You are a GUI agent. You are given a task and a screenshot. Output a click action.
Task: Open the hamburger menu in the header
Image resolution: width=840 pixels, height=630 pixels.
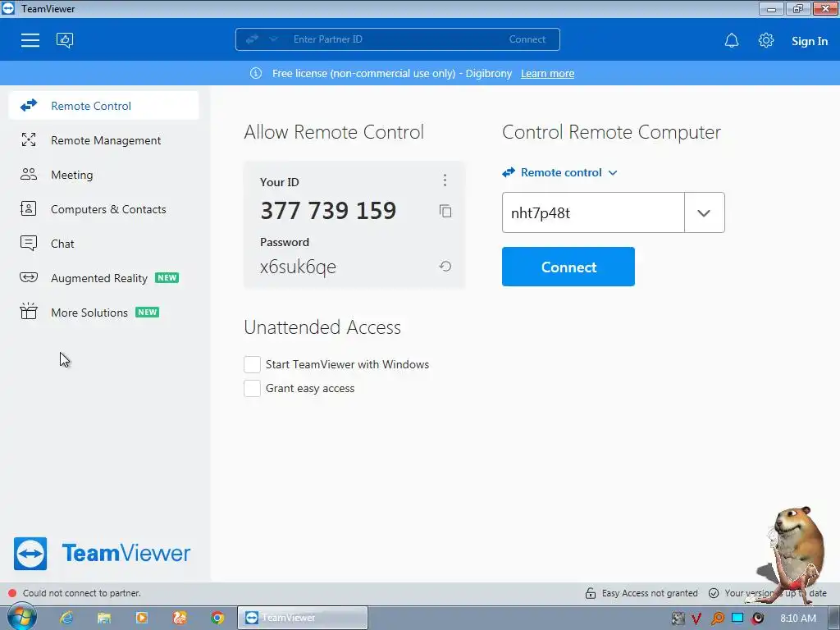pyautogui.click(x=30, y=40)
